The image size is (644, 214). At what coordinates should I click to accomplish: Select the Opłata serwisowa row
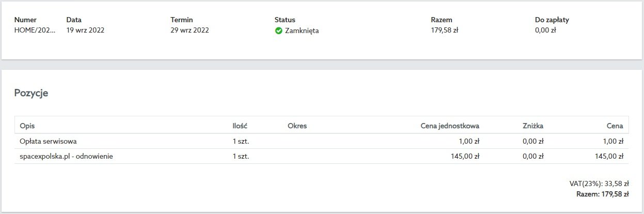pos(322,141)
